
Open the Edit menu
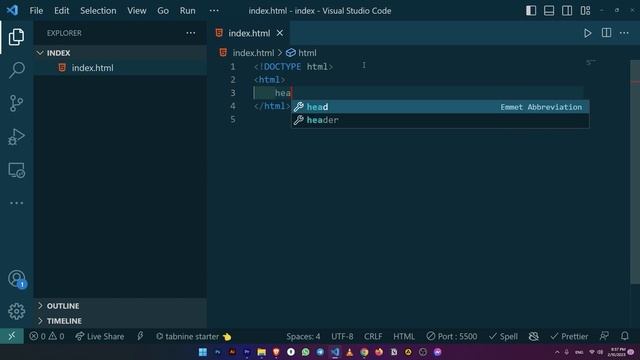(62, 11)
